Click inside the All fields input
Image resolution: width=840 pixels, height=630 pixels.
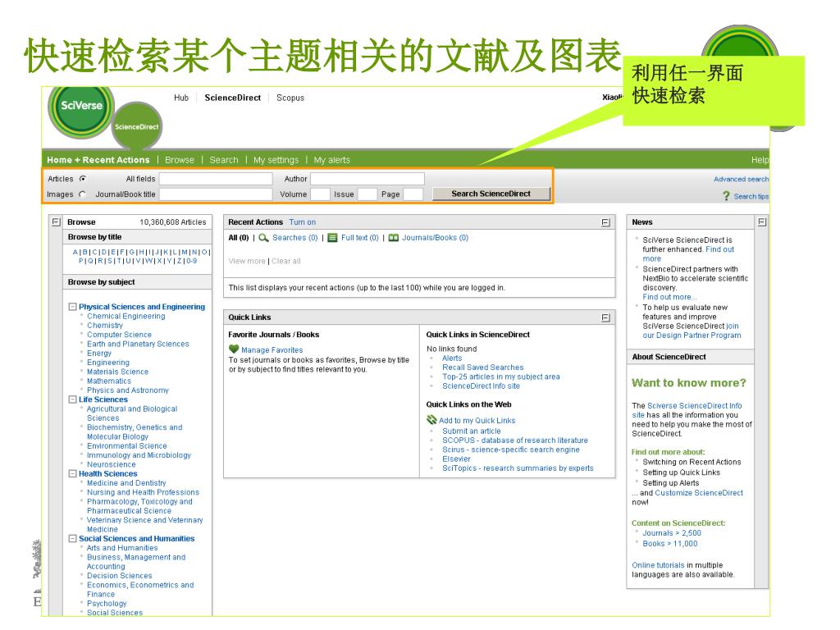[216, 179]
